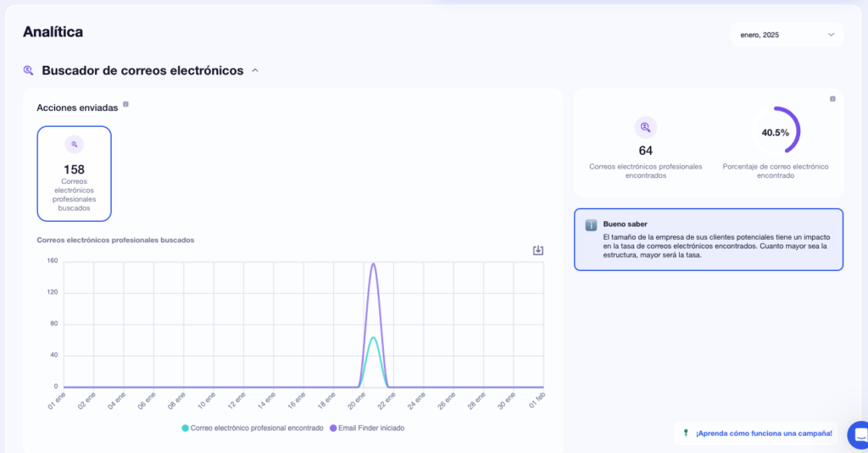Viewport: 868px width, 453px height.
Task: Click the purple peak on the chart
Action: (373, 264)
